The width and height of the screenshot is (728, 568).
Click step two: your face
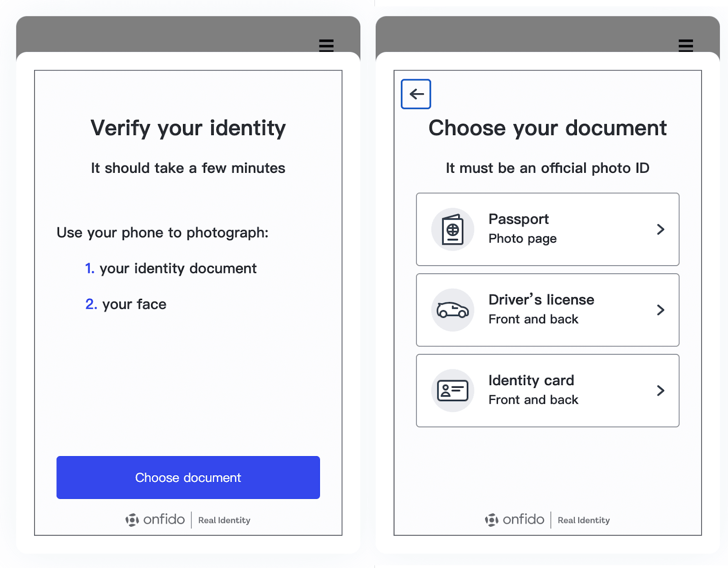click(x=126, y=304)
